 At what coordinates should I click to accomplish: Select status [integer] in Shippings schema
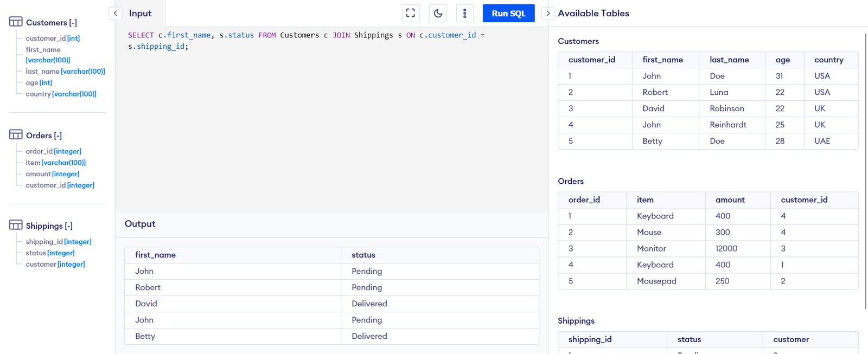(50, 253)
